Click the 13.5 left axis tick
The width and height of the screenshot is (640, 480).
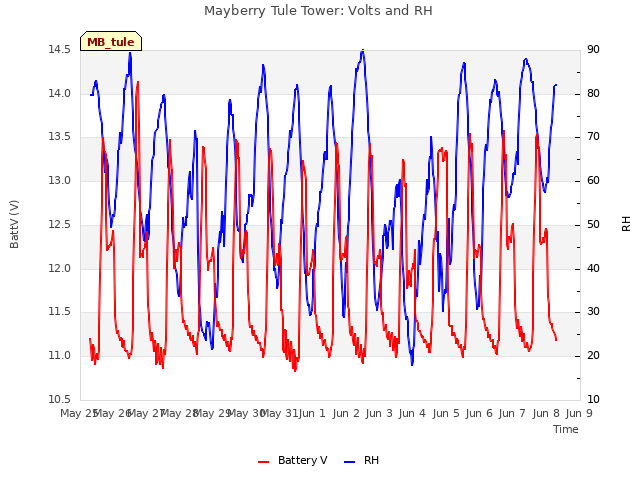pyautogui.click(x=59, y=136)
